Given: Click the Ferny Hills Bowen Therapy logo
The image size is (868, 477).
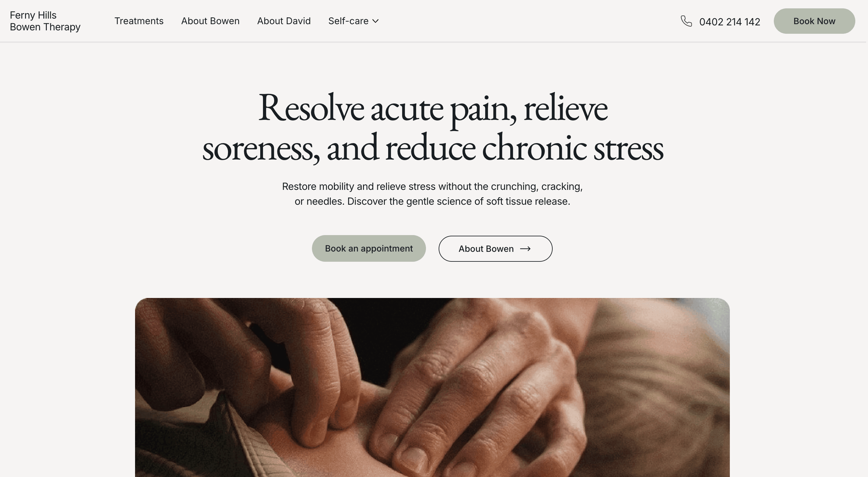Looking at the screenshot, I should pos(45,21).
